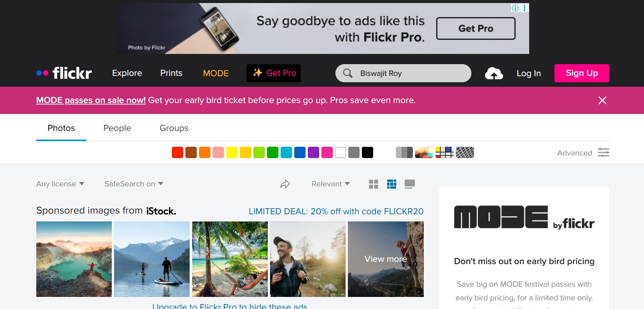This screenshot has width=644, height=309.
Task: Click the share arrow icon
Action: pyautogui.click(x=285, y=184)
